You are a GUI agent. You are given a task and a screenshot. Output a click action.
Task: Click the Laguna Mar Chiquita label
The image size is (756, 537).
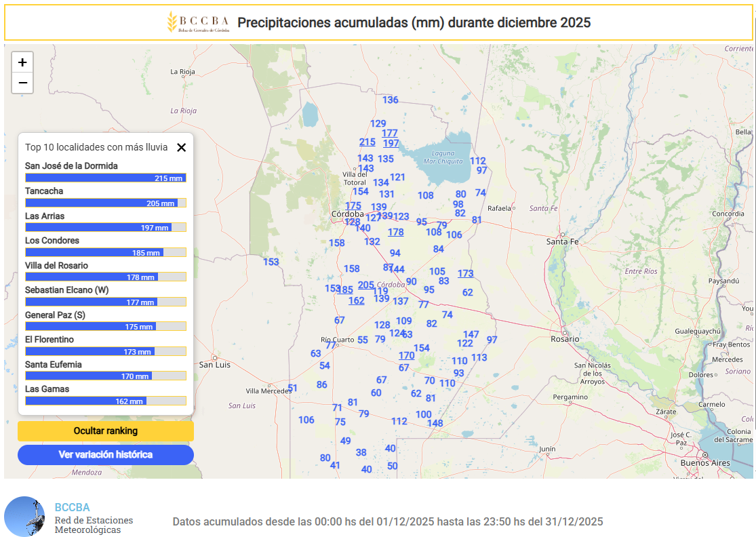coord(439,157)
